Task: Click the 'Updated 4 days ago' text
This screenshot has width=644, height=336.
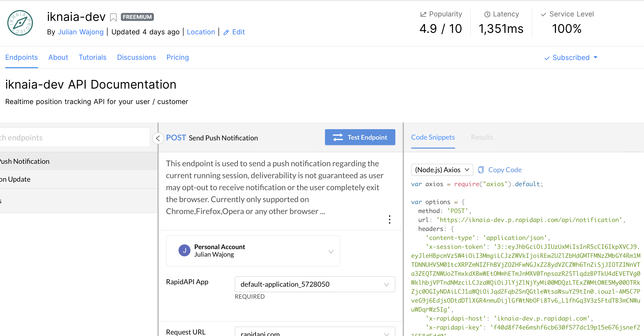Action: [145, 32]
